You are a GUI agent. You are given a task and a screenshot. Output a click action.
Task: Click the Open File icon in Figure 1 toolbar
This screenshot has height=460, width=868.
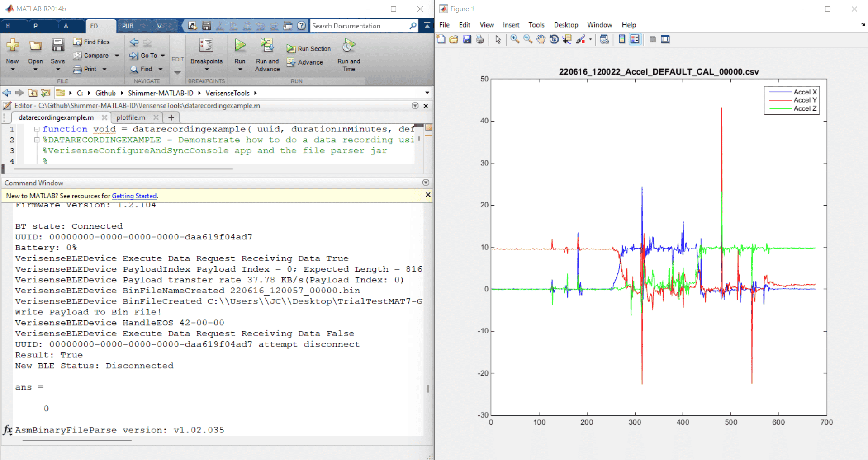pyautogui.click(x=454, y=39)
